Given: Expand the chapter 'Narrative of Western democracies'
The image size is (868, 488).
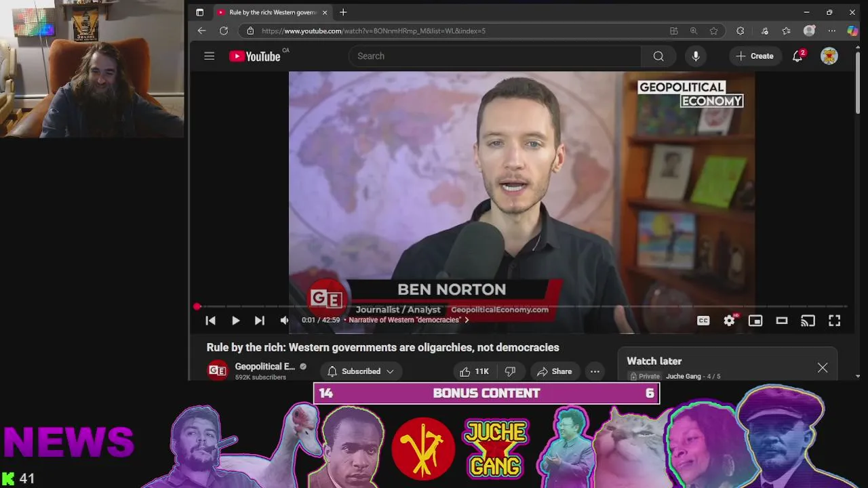Looking at the screenshot, I should [408, 320].
